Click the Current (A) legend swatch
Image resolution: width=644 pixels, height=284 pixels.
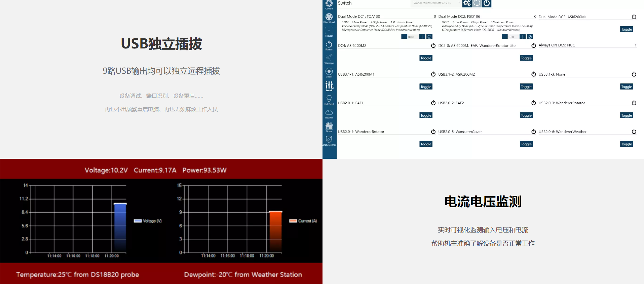coord(293,221)
